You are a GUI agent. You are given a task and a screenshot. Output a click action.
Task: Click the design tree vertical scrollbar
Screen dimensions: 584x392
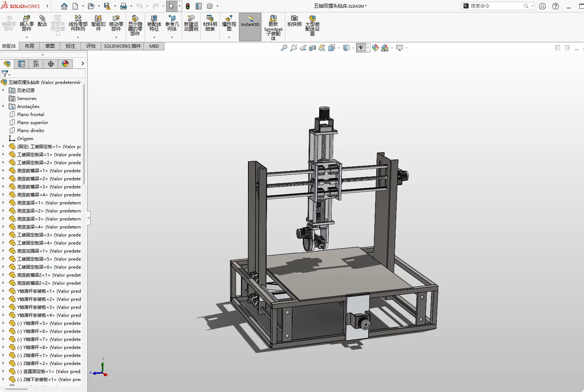[84, 134]
